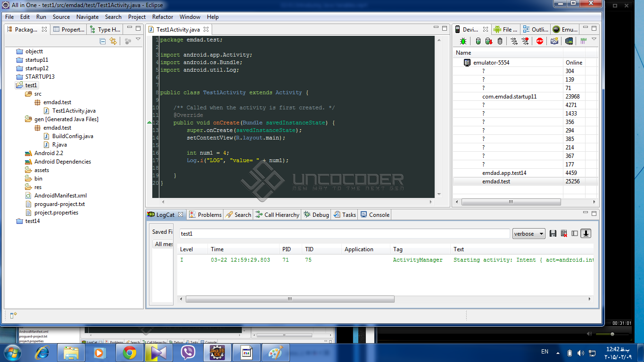
Task: Click the Devices panel horizontal scrollbar
Action: 511,202
